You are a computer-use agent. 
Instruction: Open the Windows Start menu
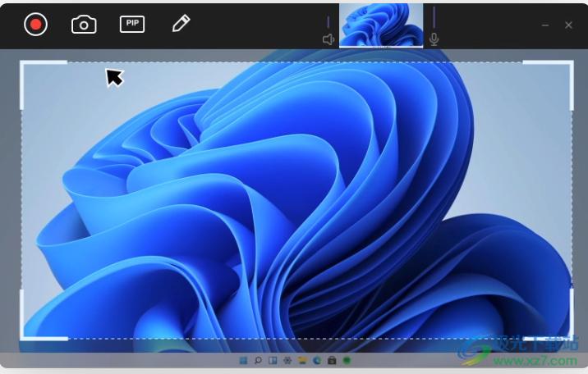pos(243,361)
